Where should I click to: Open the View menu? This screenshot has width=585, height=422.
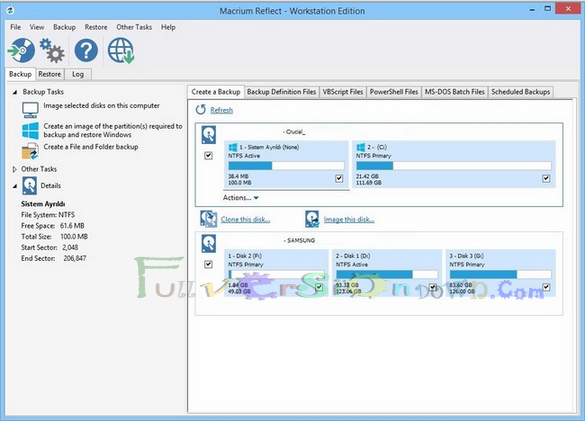[37, 27]
